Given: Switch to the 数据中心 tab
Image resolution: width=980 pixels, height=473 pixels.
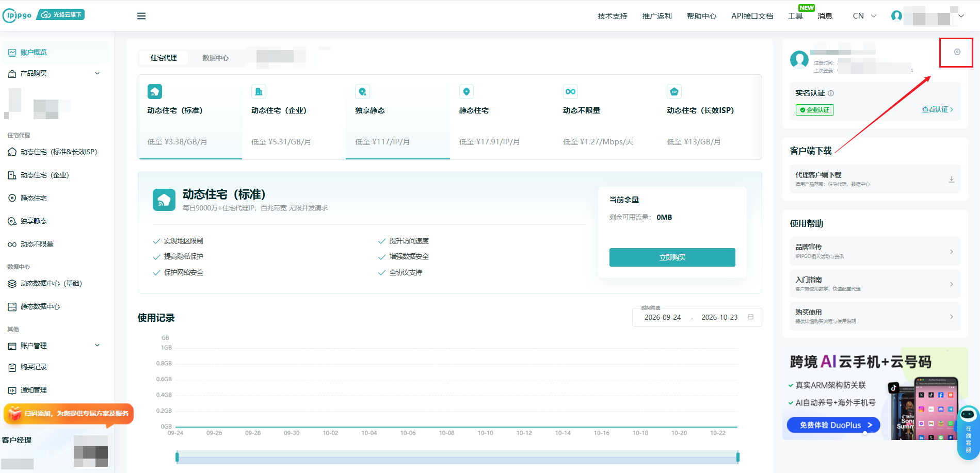Looking at the screenshot, I should click(215, 58).
